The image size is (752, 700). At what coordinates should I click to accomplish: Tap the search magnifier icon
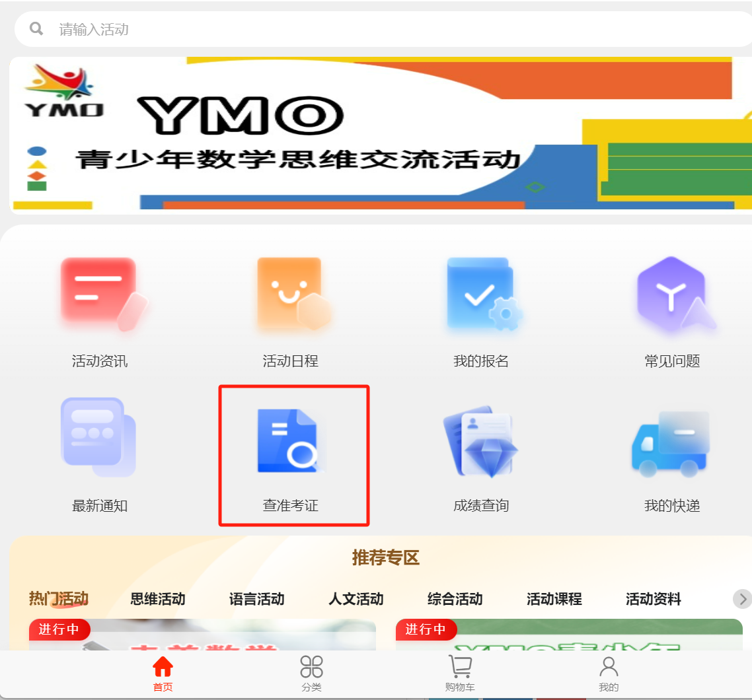[x=36, y=28]
